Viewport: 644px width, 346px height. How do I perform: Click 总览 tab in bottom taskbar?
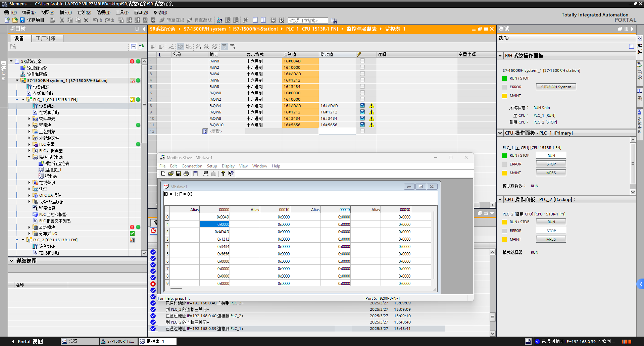[80, 341]
